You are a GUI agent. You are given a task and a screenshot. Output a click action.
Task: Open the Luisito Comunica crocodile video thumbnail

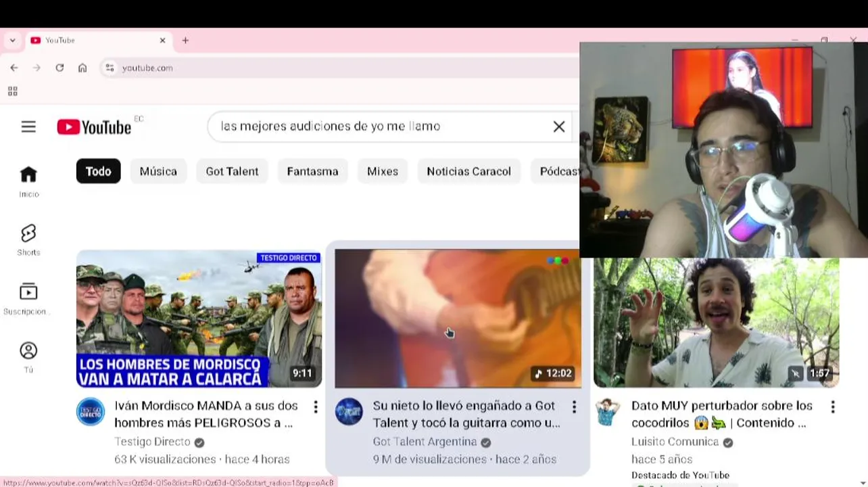tap(716, 323)
